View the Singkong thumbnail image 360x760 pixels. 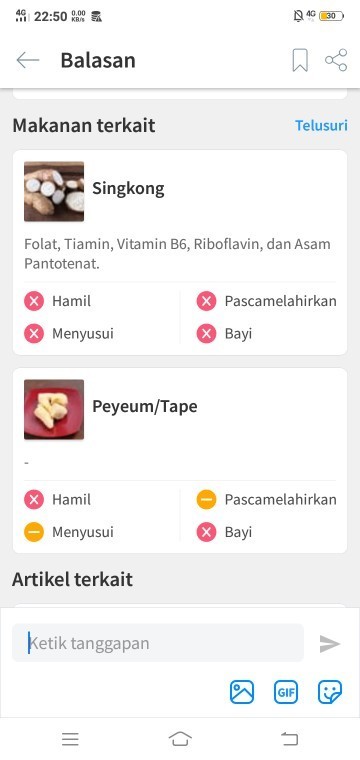click(x=54, y=191)
